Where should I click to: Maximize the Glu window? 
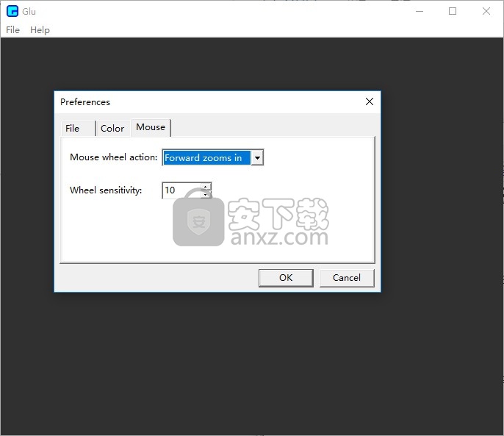[453, 11]
